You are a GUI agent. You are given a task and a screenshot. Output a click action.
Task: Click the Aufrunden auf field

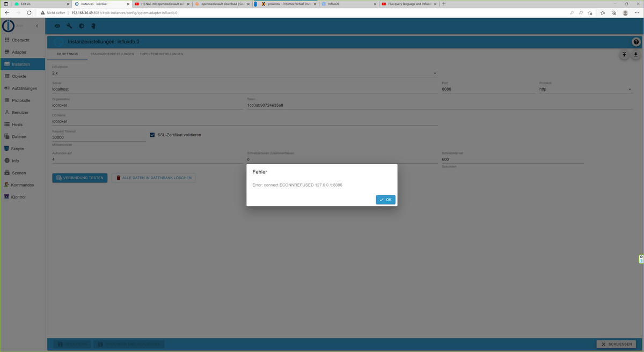(x=148, y=159)
